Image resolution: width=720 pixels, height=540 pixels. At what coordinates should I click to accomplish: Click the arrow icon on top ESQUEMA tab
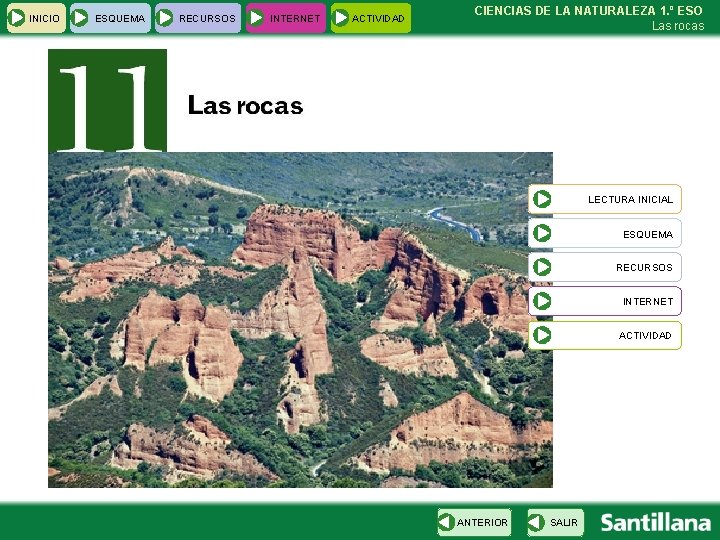(x=81, y=18)
